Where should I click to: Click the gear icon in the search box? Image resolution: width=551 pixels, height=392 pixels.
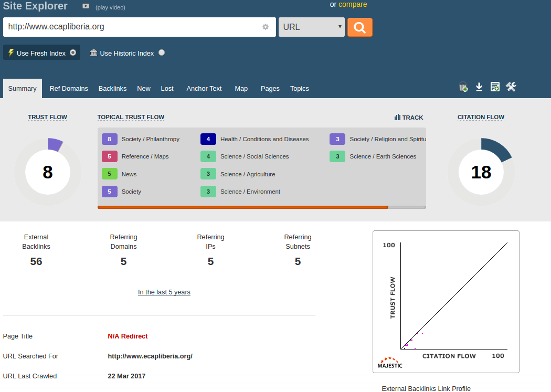(x=266, y=27)
